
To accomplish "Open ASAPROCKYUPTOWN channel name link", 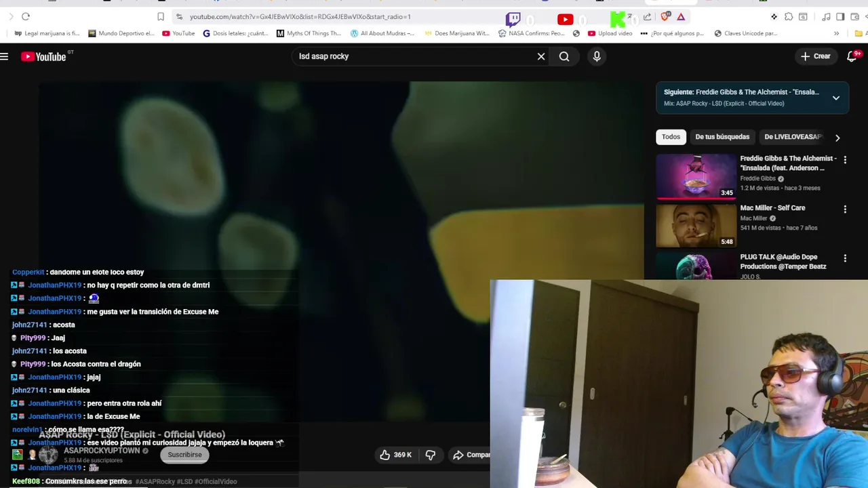I will 102,451.
